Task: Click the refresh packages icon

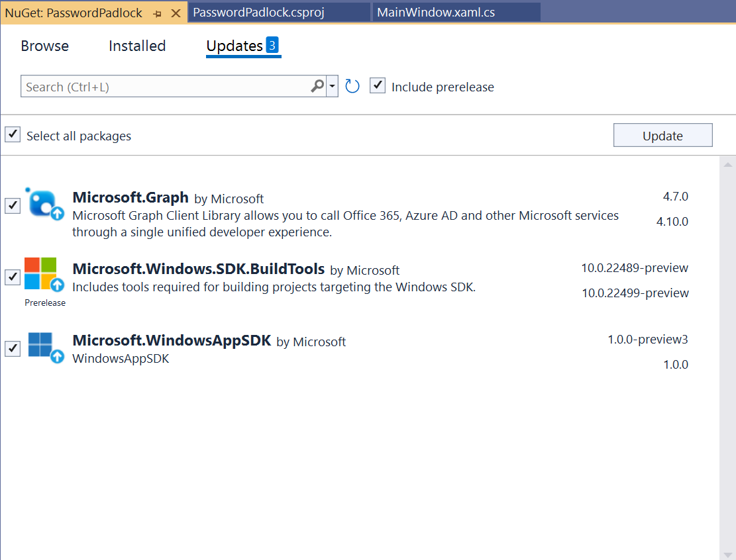Action: 352,86
